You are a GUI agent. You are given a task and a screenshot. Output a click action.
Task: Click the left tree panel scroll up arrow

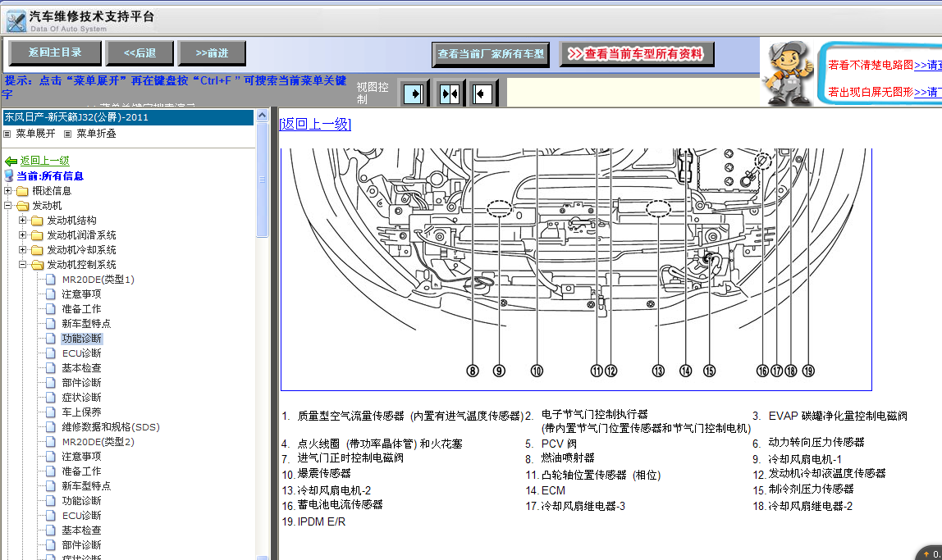point(262,116)
